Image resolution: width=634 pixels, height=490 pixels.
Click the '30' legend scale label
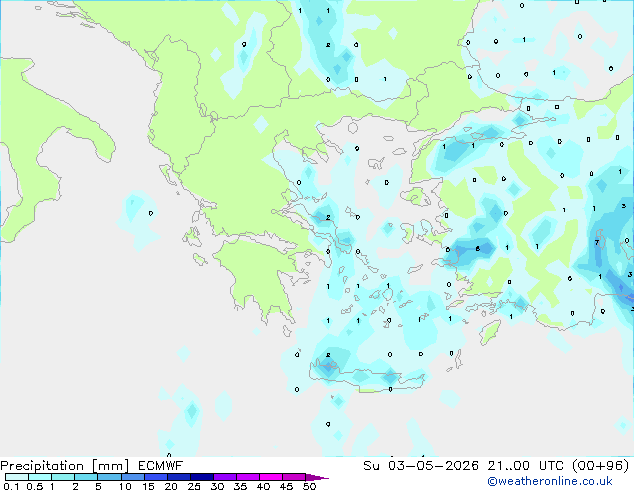coord(217,486)
